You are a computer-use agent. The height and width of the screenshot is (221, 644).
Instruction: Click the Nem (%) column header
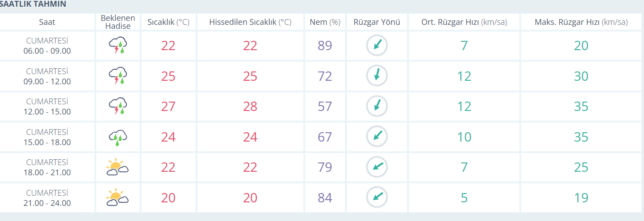click(325, 22)
